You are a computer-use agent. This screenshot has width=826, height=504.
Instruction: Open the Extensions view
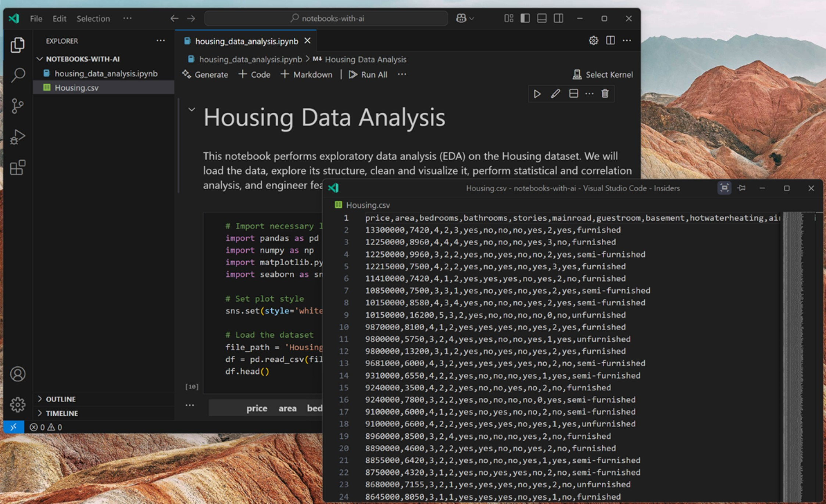17,168
